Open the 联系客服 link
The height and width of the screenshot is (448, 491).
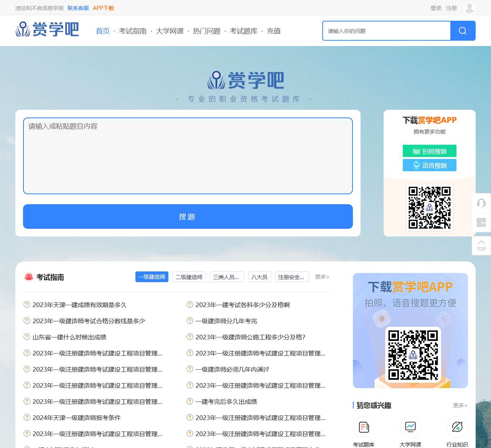78,8
